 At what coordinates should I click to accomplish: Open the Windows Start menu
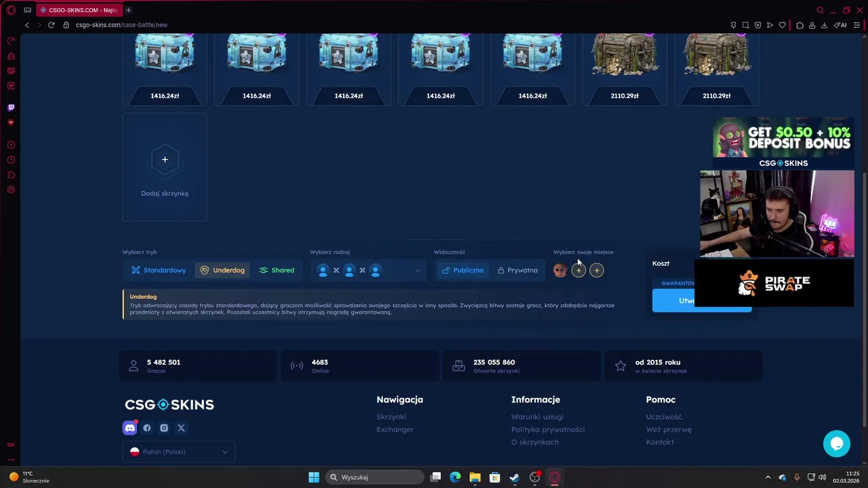(314, 477)
